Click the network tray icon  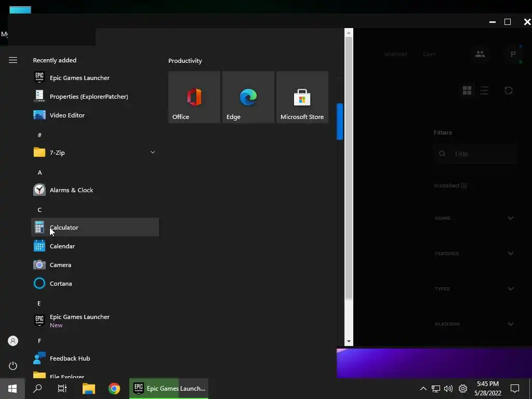436,389
